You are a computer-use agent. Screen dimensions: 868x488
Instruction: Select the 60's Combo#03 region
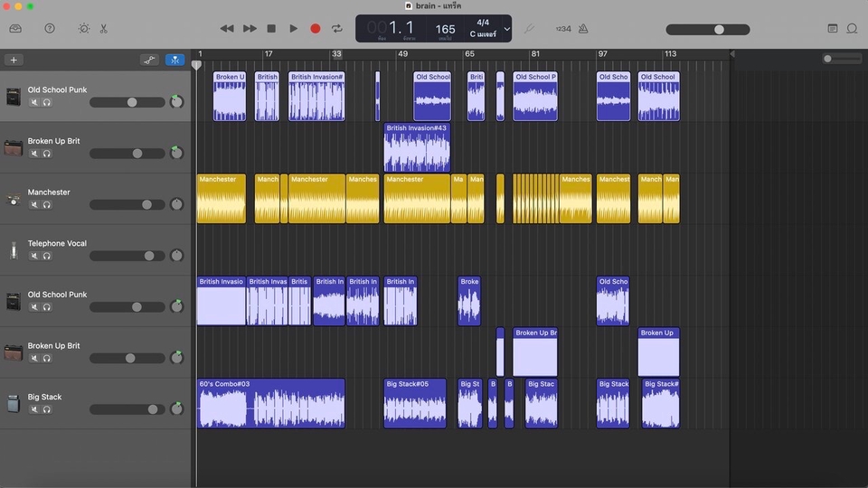click(270, 403)
